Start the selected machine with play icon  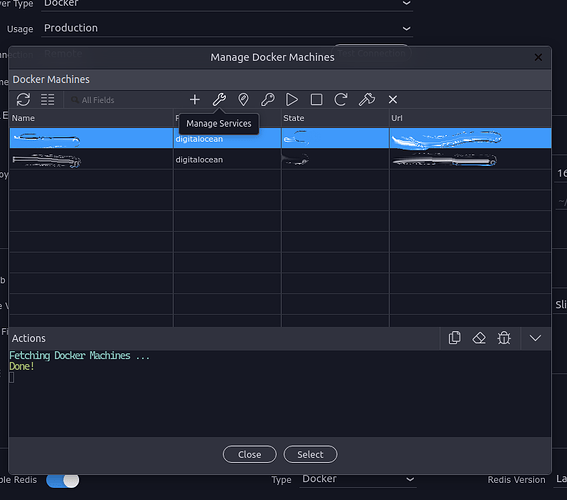[x=292, y=99]
